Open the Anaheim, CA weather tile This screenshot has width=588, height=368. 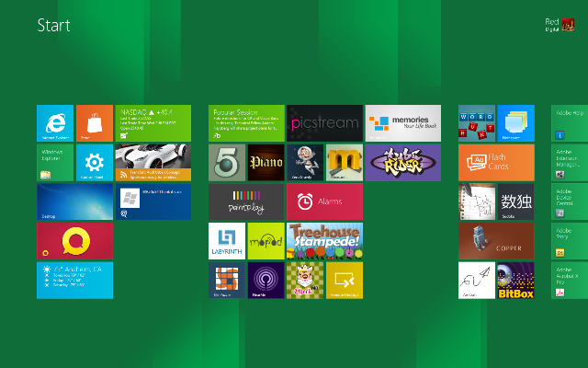(74, 281)
